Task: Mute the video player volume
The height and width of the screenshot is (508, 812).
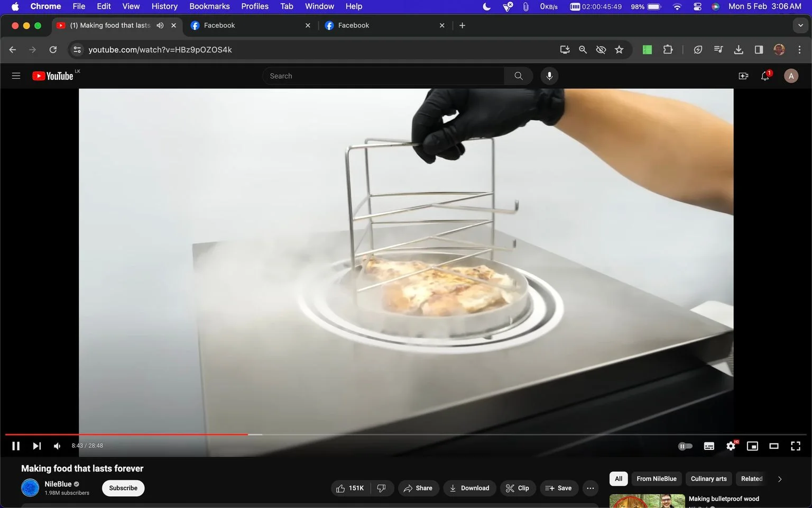Action: (x=57, y=446)
